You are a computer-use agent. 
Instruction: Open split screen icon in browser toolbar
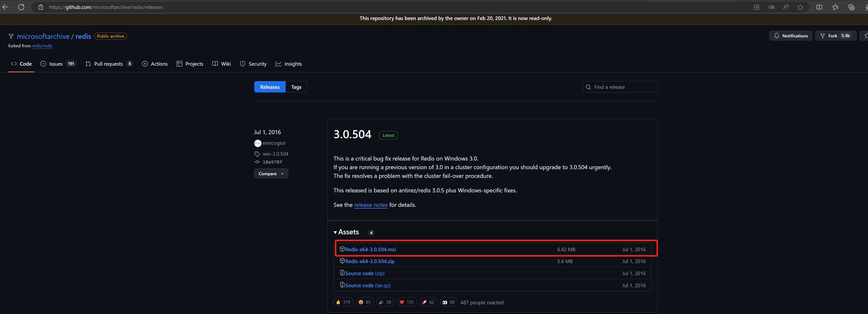click(819, 7)
